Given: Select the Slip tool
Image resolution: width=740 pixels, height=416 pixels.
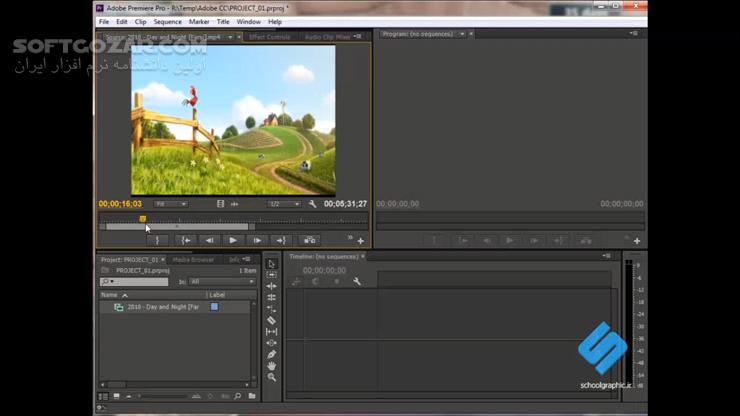Looking at the screenshot, I should [x=271, y=331].
